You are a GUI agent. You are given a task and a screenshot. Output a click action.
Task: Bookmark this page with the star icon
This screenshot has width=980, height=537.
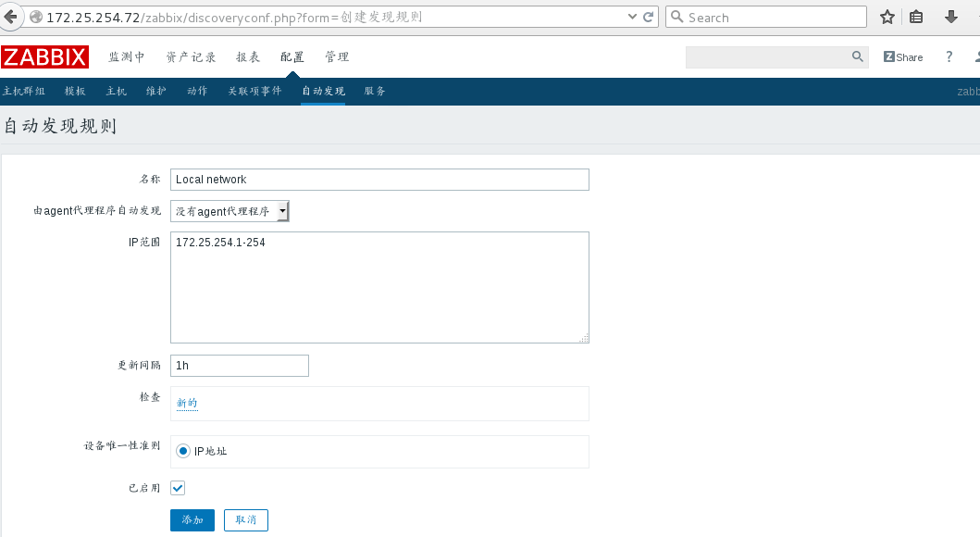tap(887, 17)
